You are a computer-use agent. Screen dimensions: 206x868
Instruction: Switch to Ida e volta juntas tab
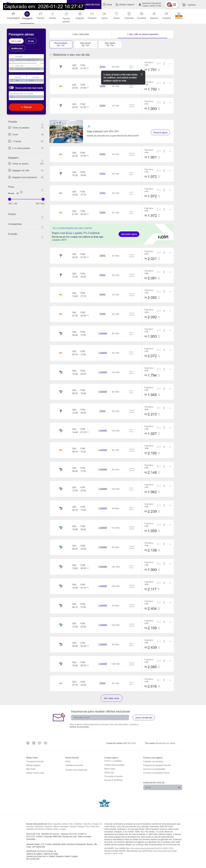tap(80, 34)
